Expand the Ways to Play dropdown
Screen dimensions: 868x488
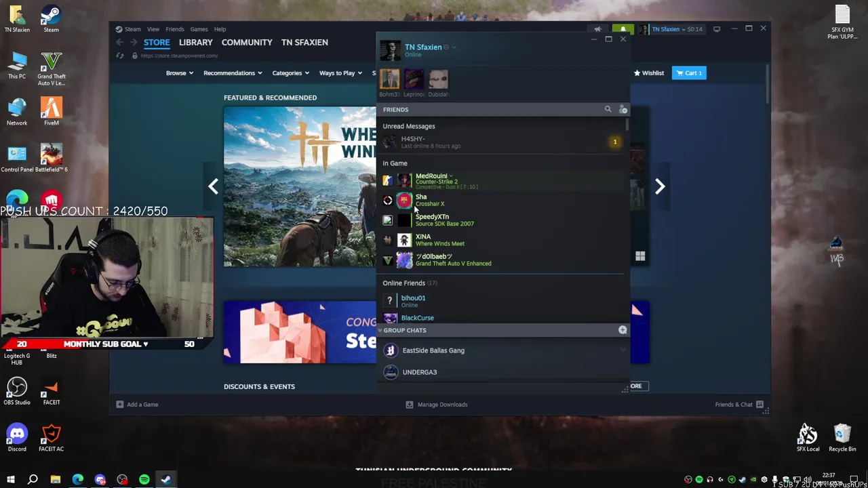coord(341,73)
